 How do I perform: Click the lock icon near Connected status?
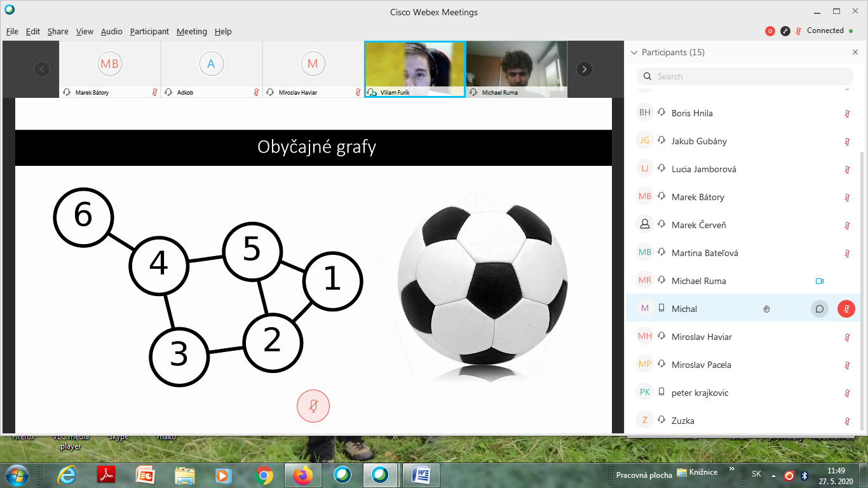[x=785, y=31]
